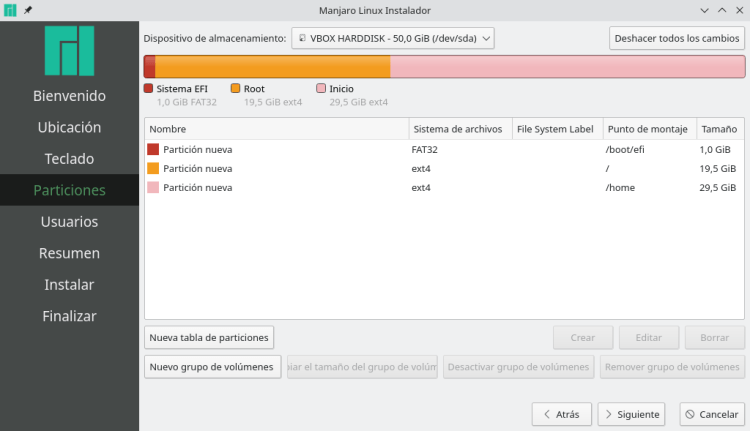Click the FAT32 file system cell

coord(424,149)
